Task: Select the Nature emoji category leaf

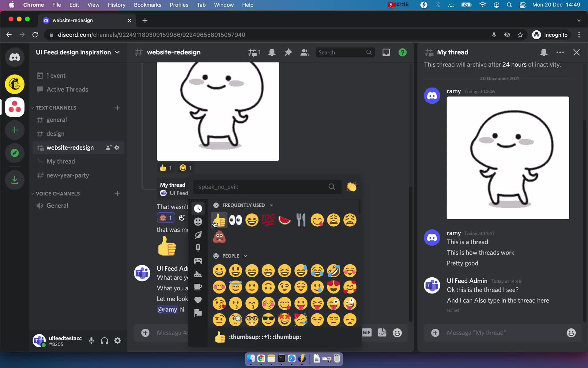Action: [x=198, y=235]
